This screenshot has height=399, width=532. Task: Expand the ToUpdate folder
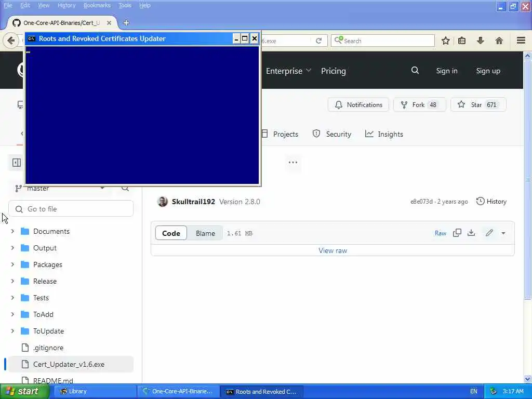(12, 331)
